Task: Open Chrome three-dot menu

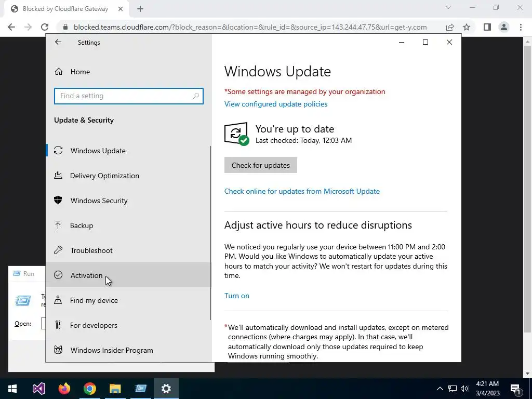Action: pyautogui.click(x=521, y=27)
